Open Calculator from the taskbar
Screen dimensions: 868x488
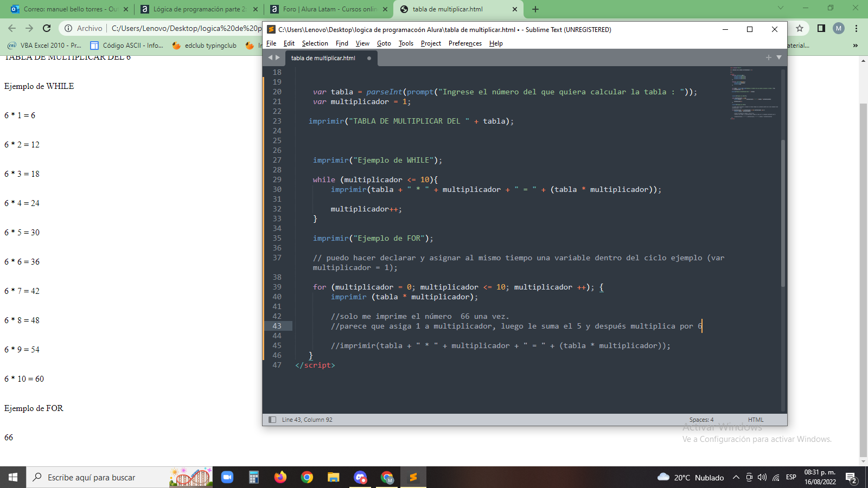click(x=254, y=477)
